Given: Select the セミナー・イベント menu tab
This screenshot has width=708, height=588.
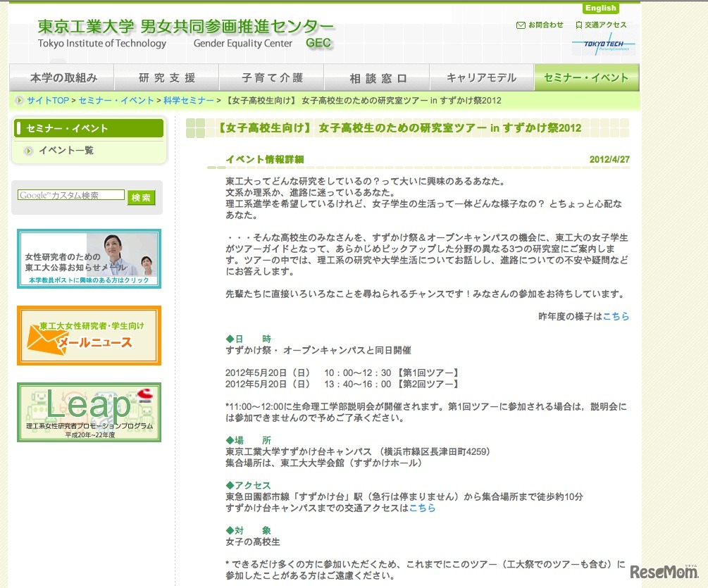Looking at the screenshot, I should point(587,77).
